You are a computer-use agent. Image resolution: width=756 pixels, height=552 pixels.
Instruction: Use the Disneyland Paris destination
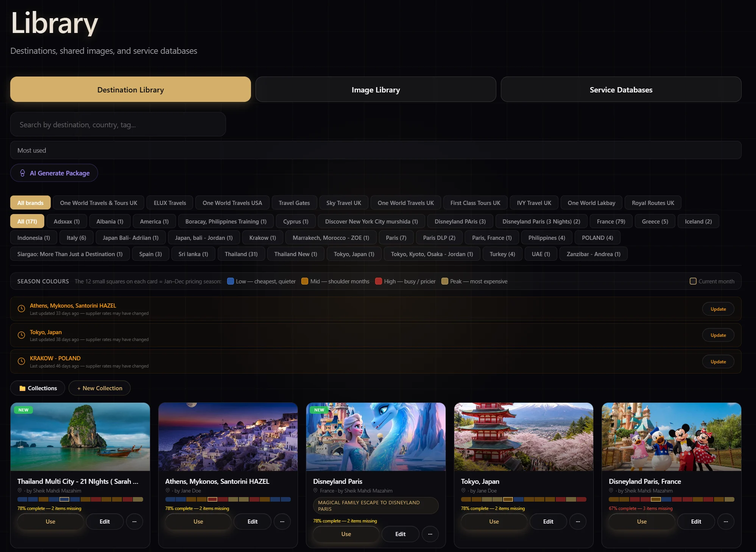tap(346, 534)
